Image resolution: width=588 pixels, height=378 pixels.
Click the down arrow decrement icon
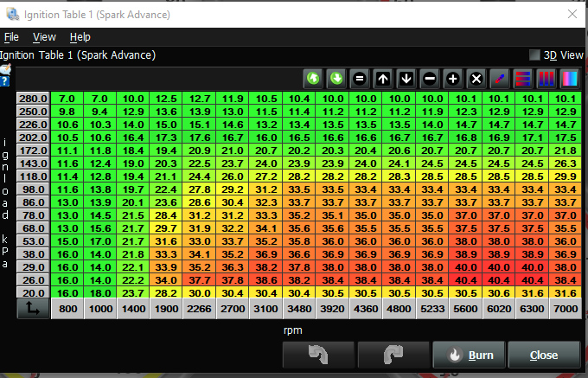pos(406,78)
